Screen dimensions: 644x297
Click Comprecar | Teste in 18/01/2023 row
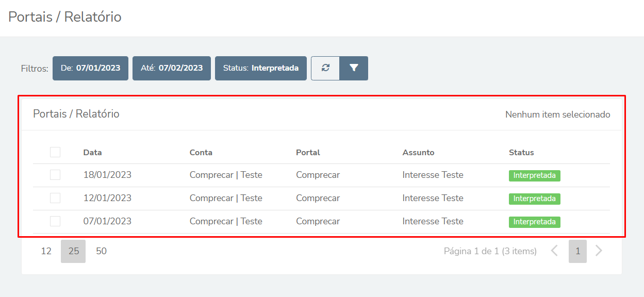(x=226, y=175)
